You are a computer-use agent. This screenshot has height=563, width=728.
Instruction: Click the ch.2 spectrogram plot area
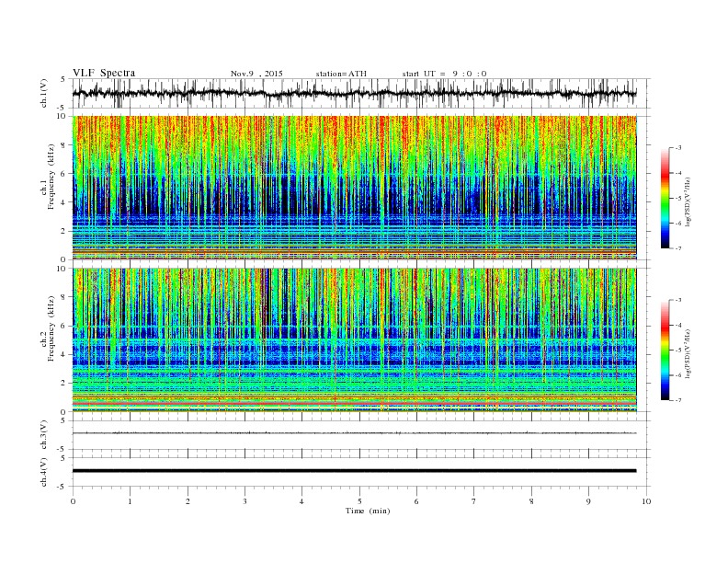point(355,340)
